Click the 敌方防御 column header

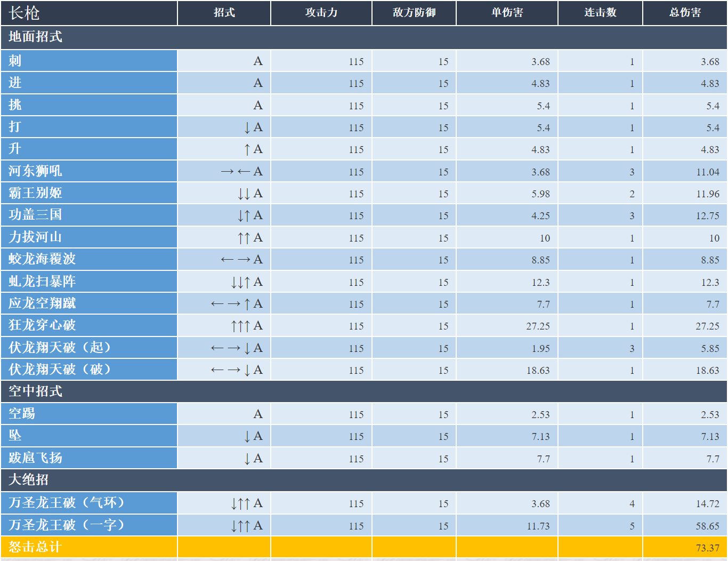(414, 13)
